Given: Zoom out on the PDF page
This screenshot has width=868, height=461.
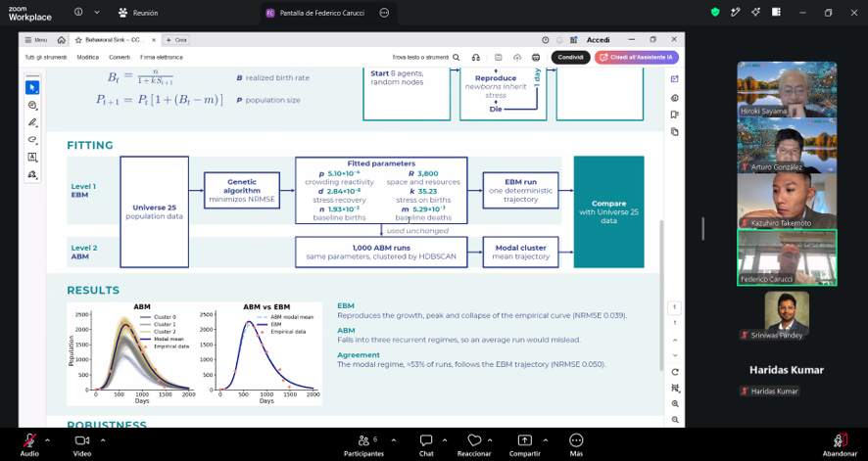Looking at the screenshot, I should tap(675, 420).
